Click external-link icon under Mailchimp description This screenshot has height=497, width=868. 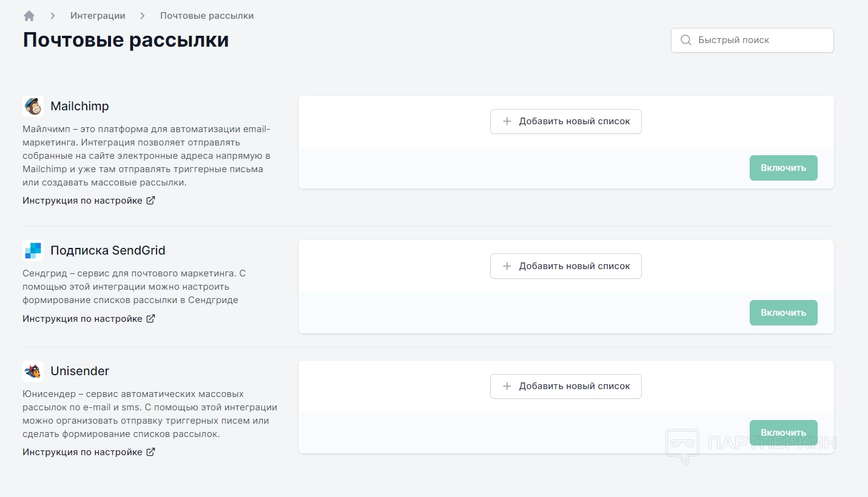151,201
